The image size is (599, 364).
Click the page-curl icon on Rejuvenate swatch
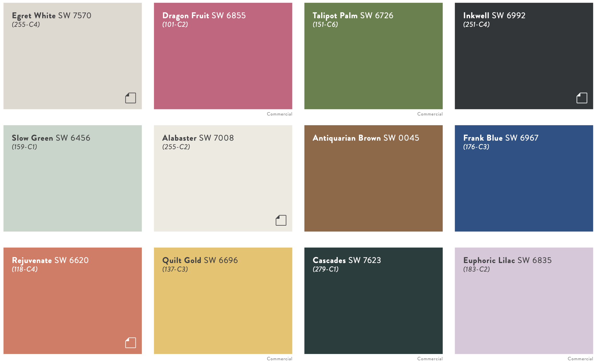(x=131, y=342)
